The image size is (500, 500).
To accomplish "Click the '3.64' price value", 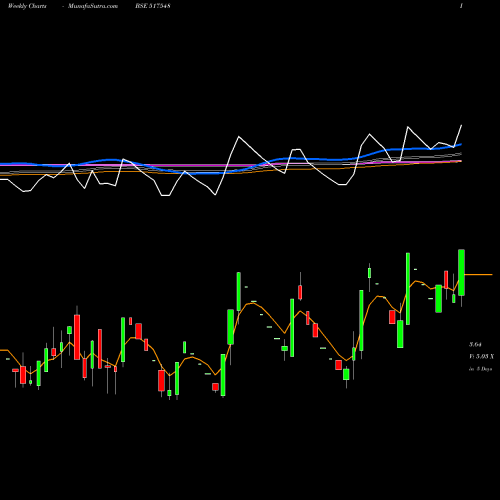I will tap(475, 345).
